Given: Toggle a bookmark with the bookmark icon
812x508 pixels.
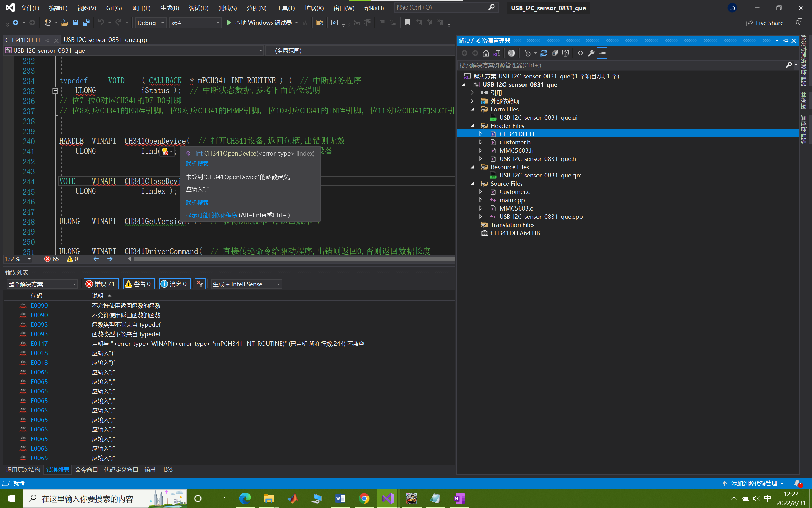Looking at the screenshot, I should (x=407, y=23).
